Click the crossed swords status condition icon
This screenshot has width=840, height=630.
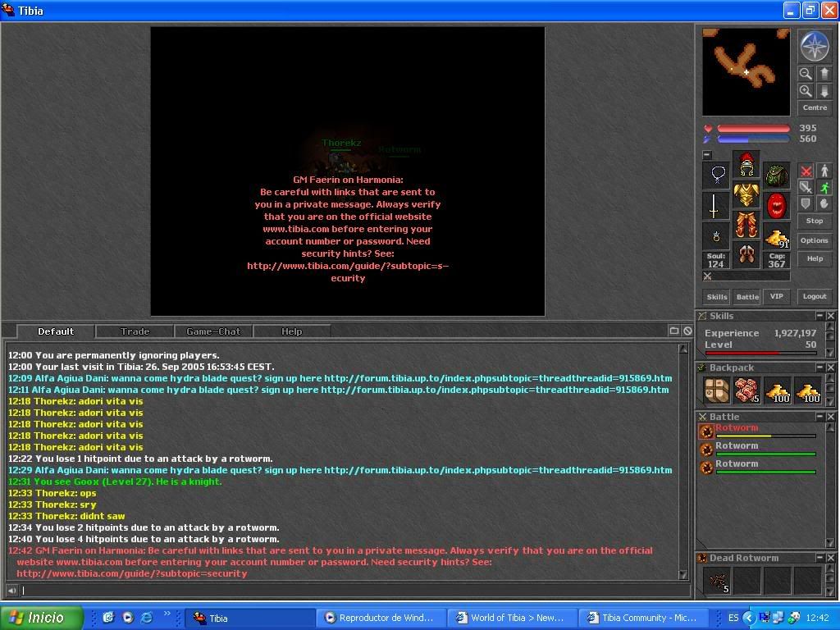pos(707,276)
